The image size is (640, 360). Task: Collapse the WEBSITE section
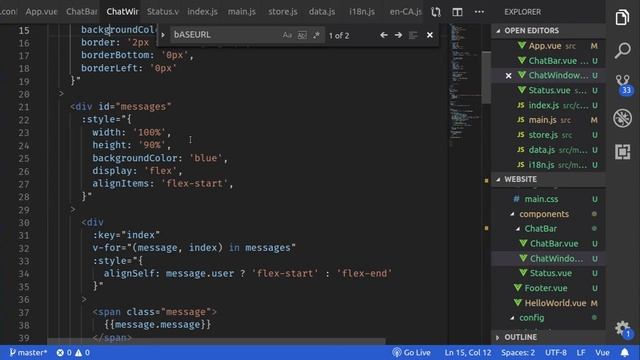(548, 179)
